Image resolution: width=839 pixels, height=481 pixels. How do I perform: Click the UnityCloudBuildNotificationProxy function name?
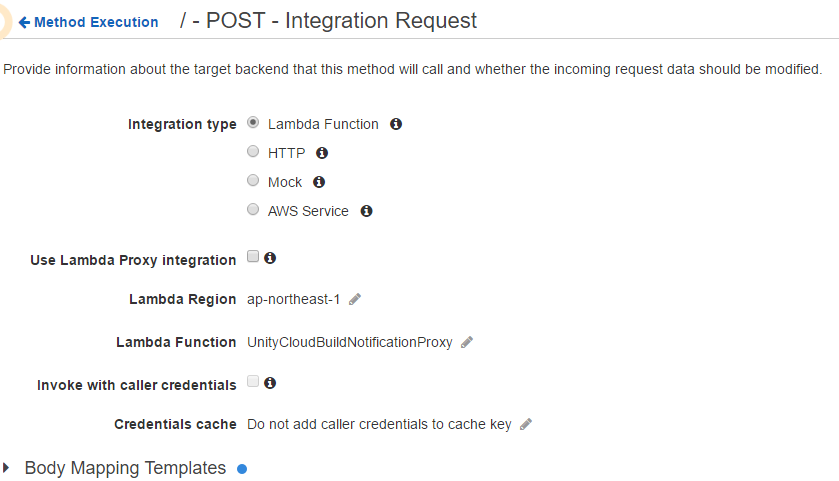click(349, 342)
